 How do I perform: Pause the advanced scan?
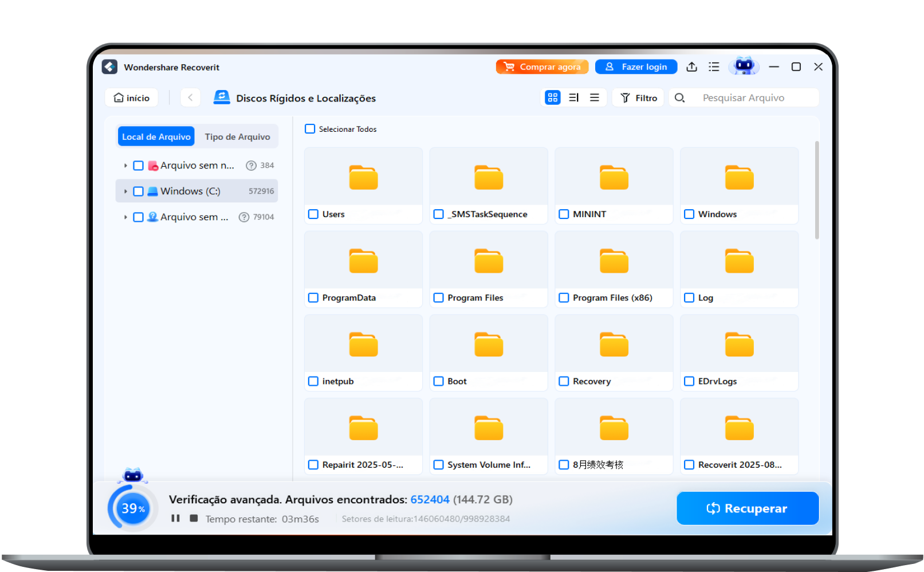tap(175, 518)
